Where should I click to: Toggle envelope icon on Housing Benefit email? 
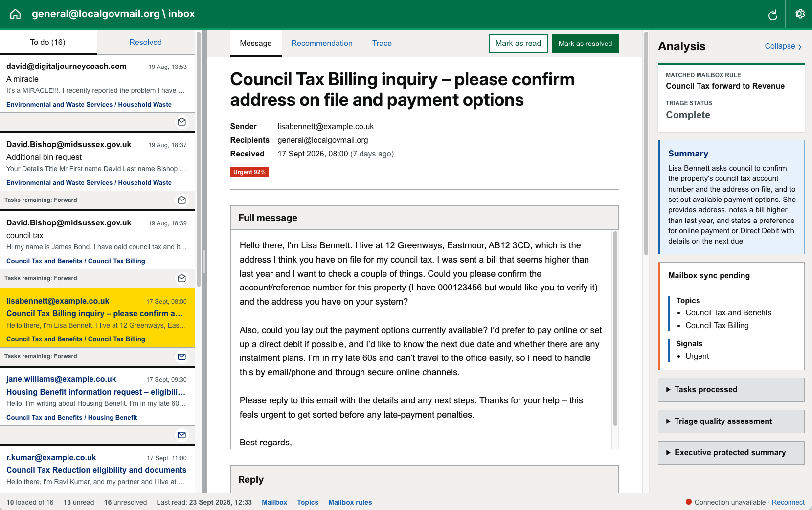[181, 435]
